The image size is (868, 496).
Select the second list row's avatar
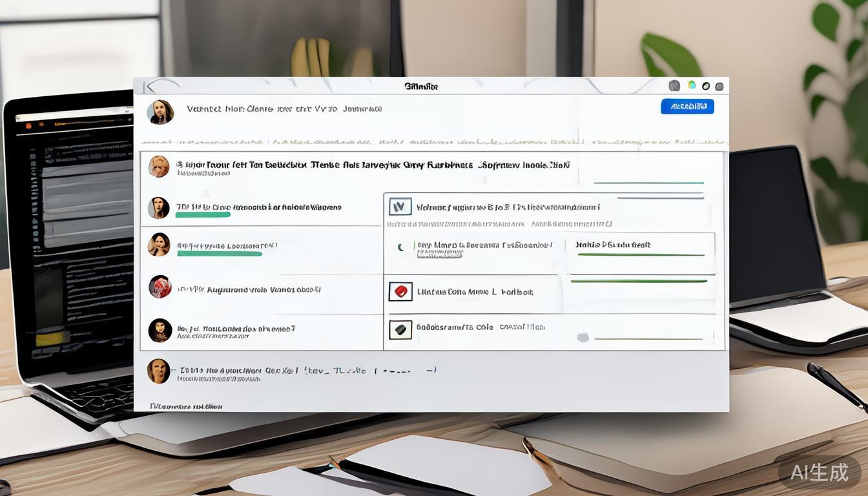(159, 208)
